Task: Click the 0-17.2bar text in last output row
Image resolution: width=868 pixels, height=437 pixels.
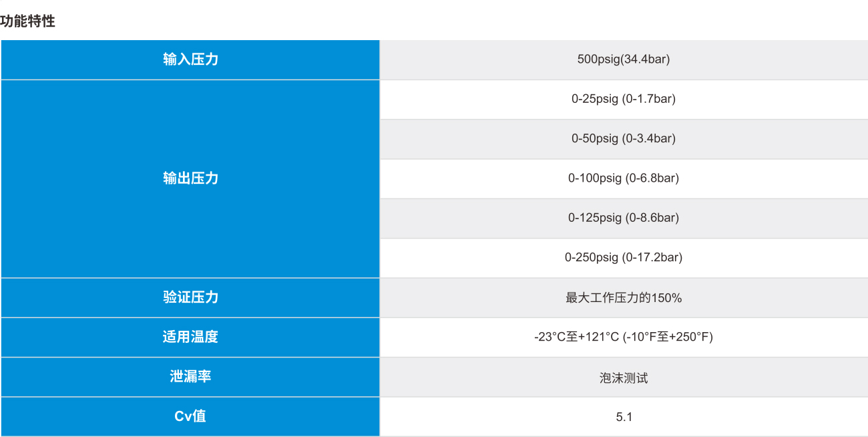Action: click(652, 257)
